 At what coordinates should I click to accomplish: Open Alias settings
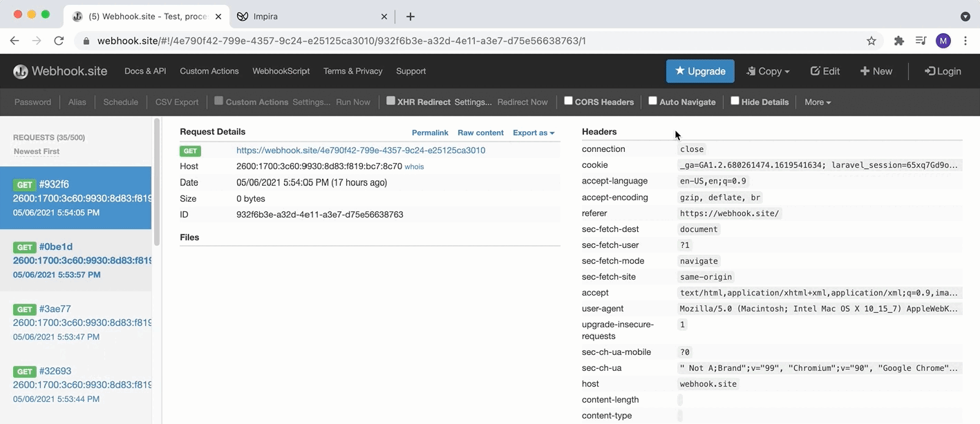77,102
